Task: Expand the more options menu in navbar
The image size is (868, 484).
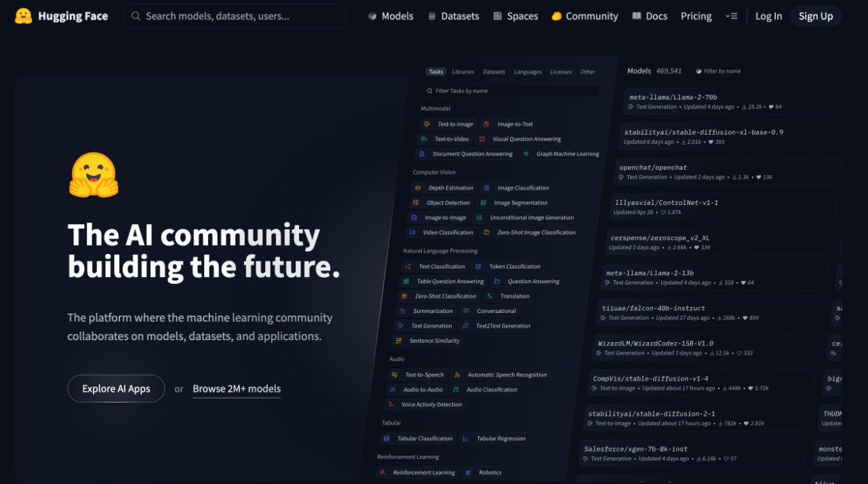Action: (731, 16)
